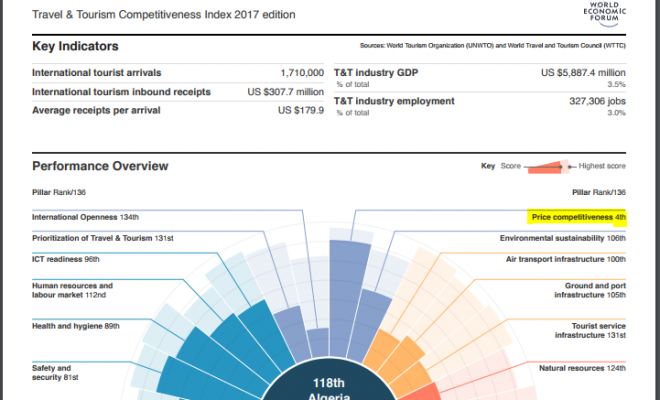Select the Health and hygiene 89th label
Image resolution: width=660 pixels, height=400 pixels.
(x=76, y=326)
